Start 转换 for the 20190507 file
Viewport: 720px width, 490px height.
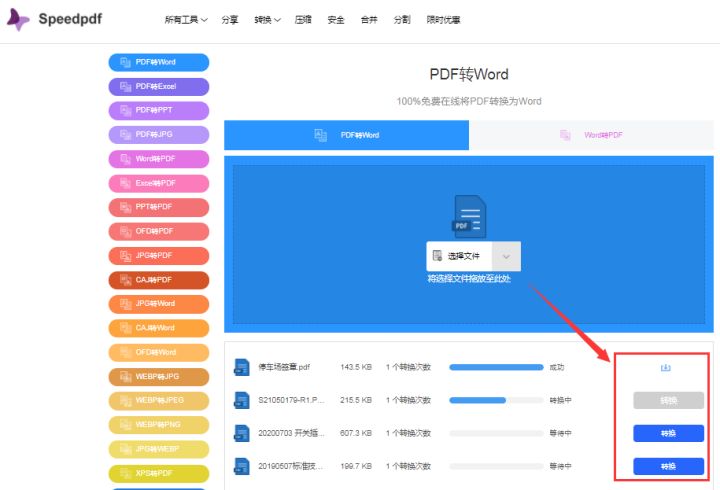[x=669, y=467]
